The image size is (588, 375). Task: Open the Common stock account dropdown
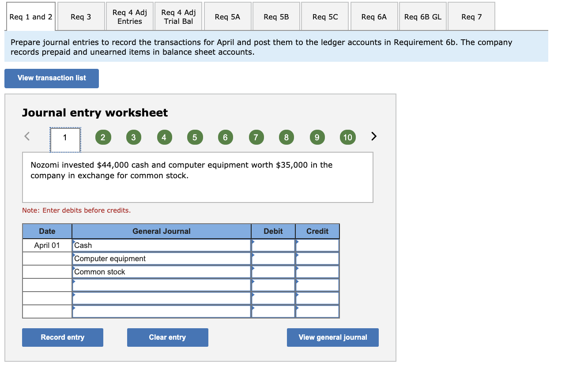pos(162,272)
